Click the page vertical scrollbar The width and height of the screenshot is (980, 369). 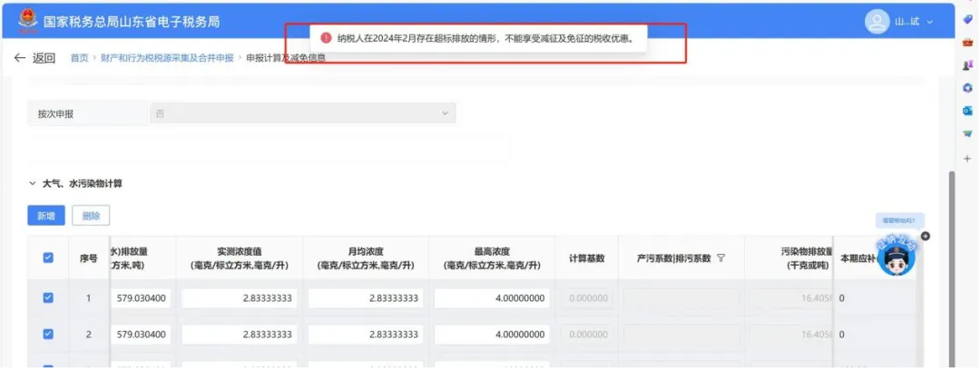(952, 268)
